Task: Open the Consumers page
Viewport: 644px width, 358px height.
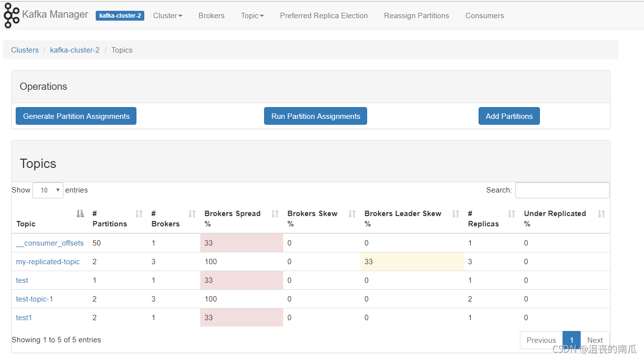Action: tap(484, 16)
